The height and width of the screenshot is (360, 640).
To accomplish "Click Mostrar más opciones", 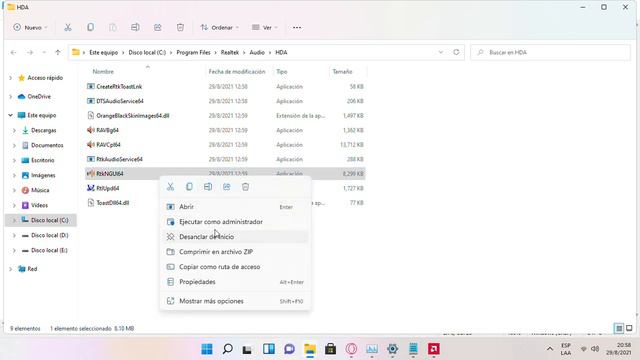I will [x=235, y=301].
